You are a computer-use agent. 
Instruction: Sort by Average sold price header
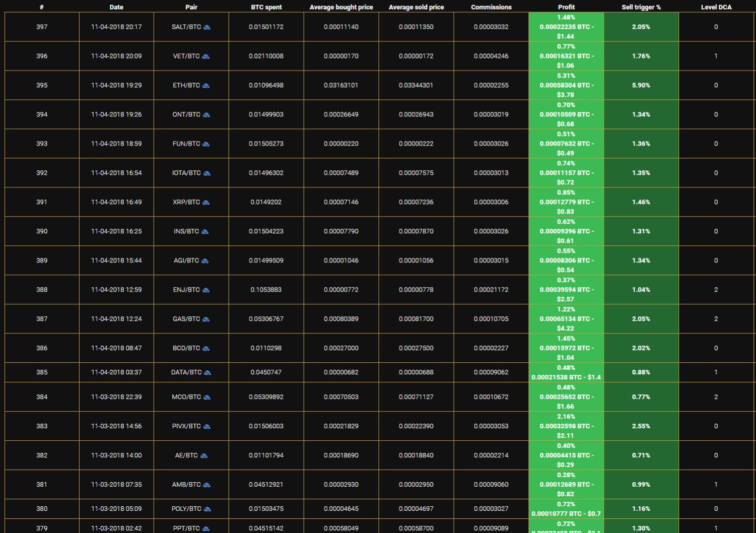coord(417,7)
